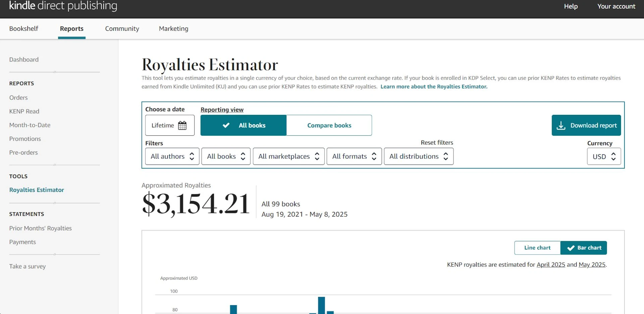This screenshot has height=314, width=644.
Task: Go to Dashboard in sidebar
Action: (24, 59)
